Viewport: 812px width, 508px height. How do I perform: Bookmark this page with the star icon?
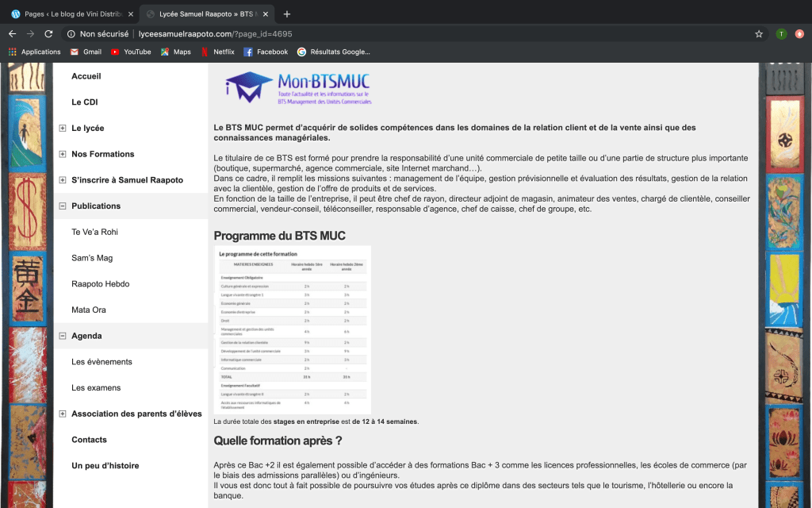(758, 34)
